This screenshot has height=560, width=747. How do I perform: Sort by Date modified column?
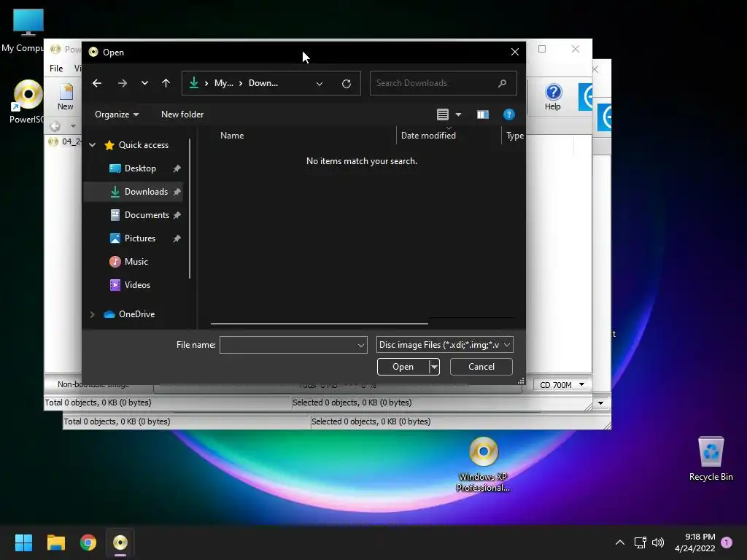pyautogui.click(x=428, y=135)
